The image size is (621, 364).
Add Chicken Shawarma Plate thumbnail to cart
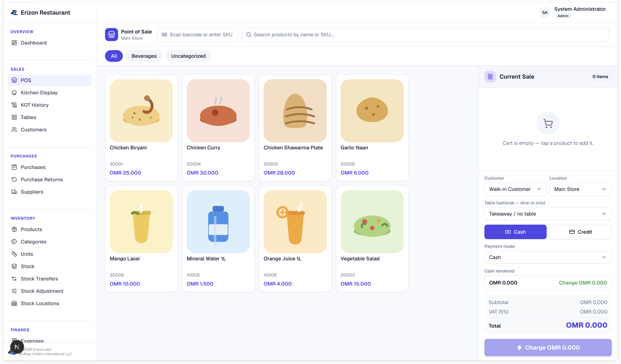click(x=295, y=111)
